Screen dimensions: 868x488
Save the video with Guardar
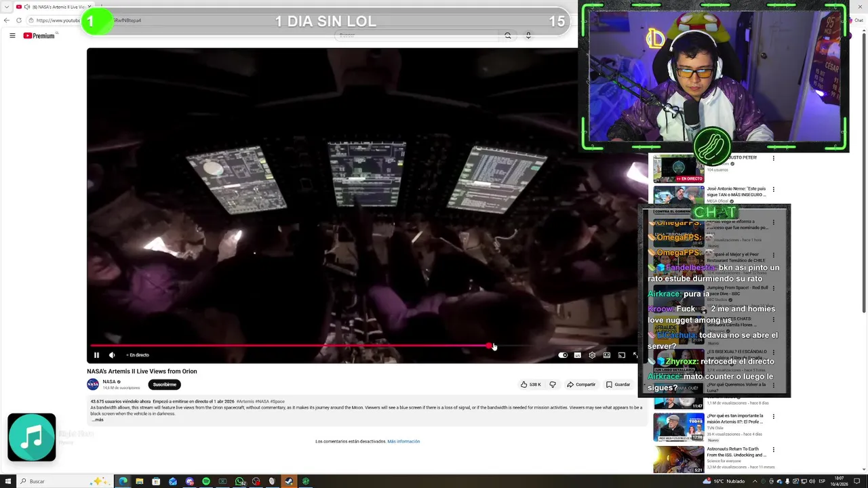tap(618, 384)
